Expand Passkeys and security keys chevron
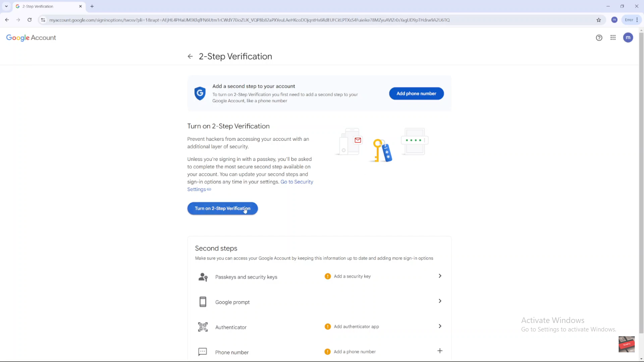This screenshot has height=362, width=644. point(440,276)
